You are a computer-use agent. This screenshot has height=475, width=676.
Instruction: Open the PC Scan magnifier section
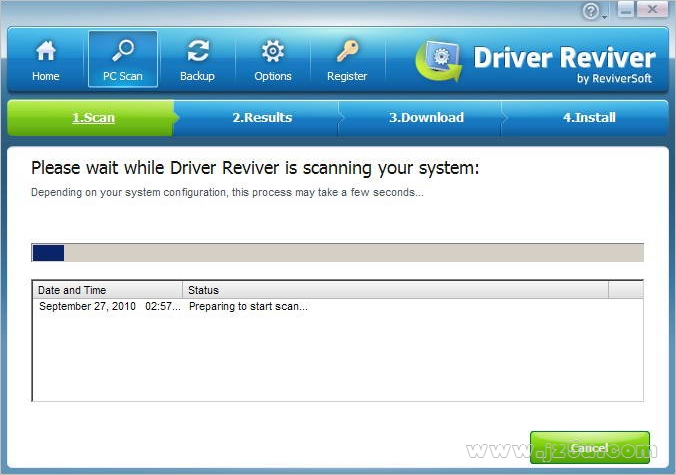point(123,59)
